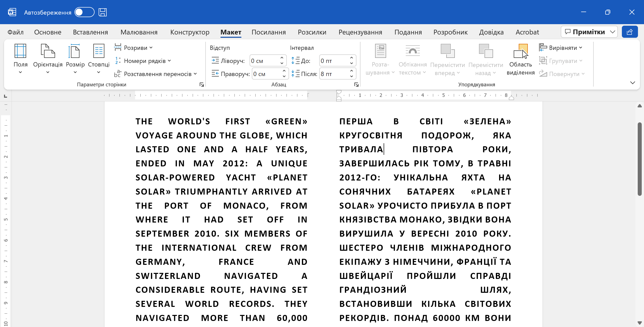Open Параметри сторінки dialog launcher
This screenshot has height=327, width=644.
coord(202,85)
